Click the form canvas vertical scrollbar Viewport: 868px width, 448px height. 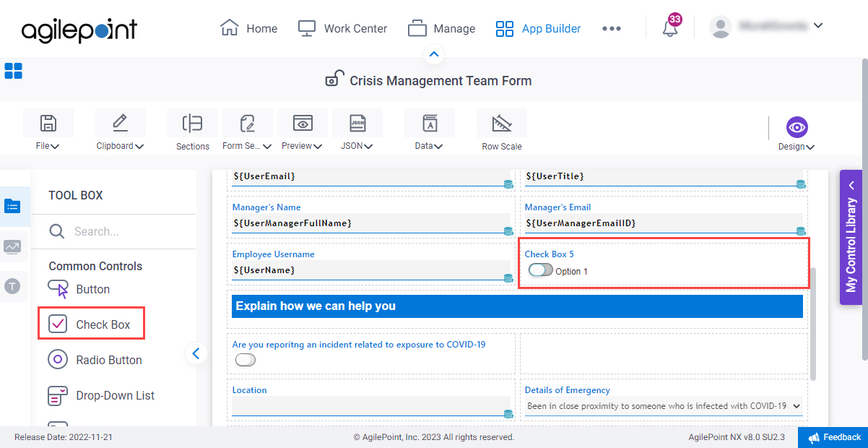point(813,323)
